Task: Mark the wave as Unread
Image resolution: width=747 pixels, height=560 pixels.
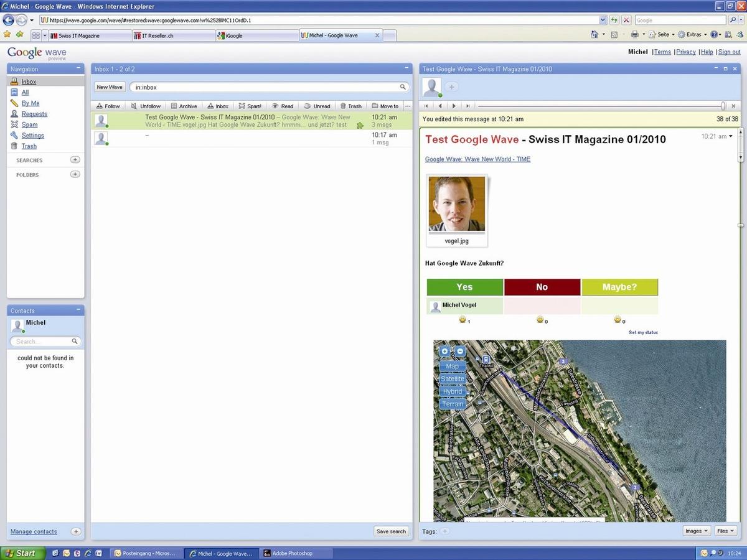Action: coord(317,106)
